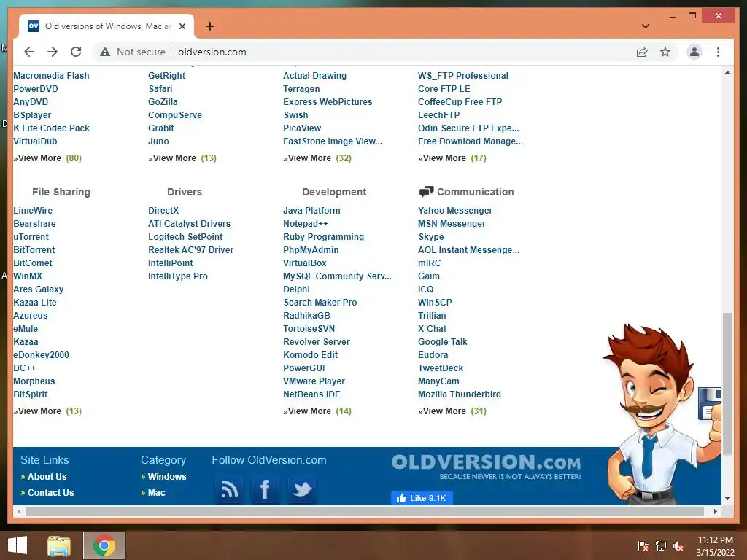Reload the oldversion.com page
This screenshot has height=560, width=747.
tap(76, 52)
